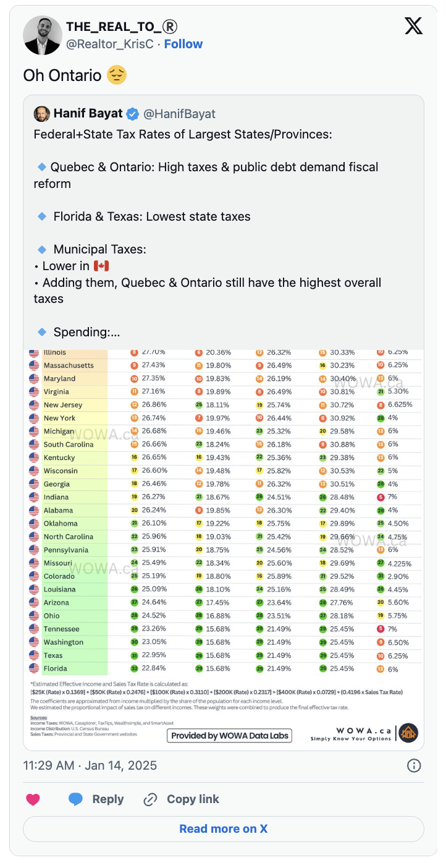Click the Copy link text
Screen dimensions: 446x868
(193, 799)
